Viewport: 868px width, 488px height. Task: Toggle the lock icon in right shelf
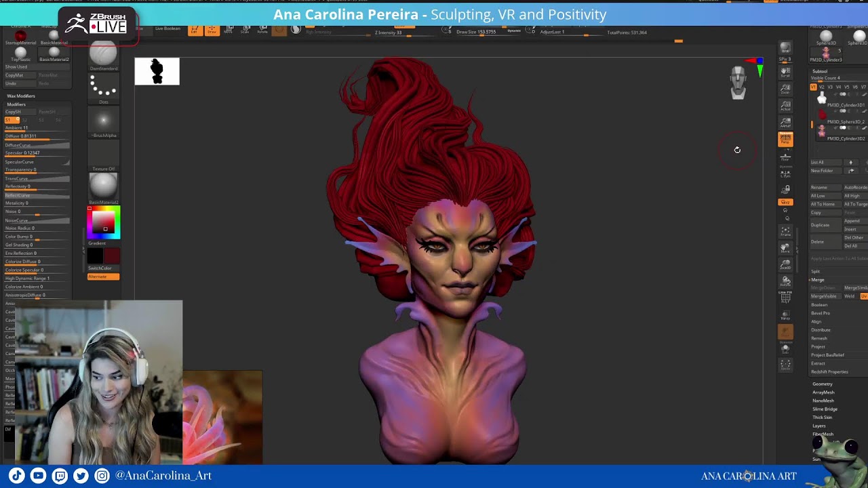[x=785, y=189]
